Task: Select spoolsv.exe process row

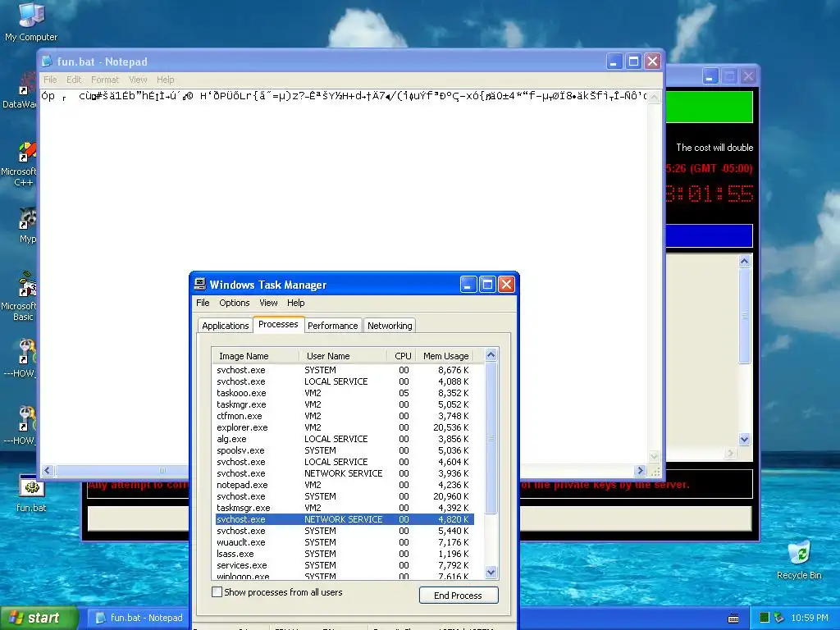Action: 345,450
